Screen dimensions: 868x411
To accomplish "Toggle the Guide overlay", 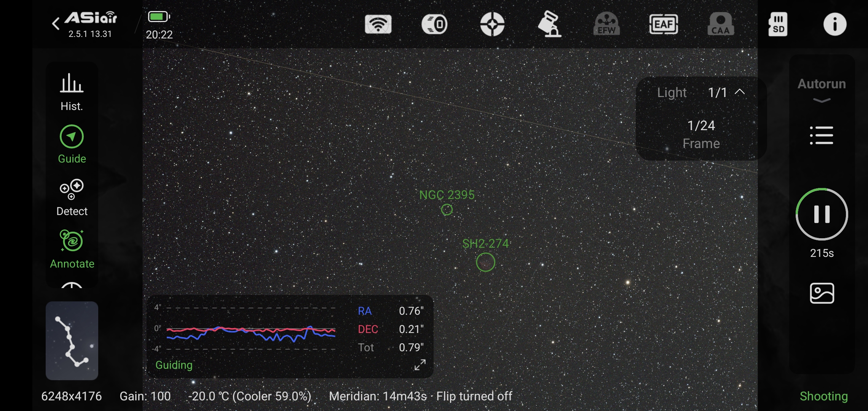I will (x=72, y=144).
